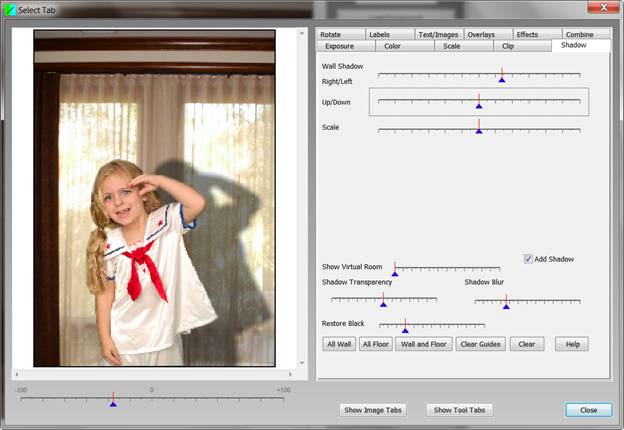624x430 pixels.
Task: Open the Clip tab
Action: (x=508, y=46)
